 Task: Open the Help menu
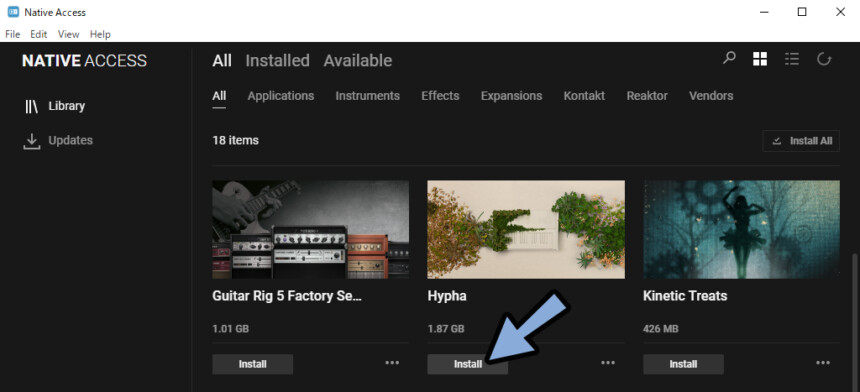click(x=100, y=34)
